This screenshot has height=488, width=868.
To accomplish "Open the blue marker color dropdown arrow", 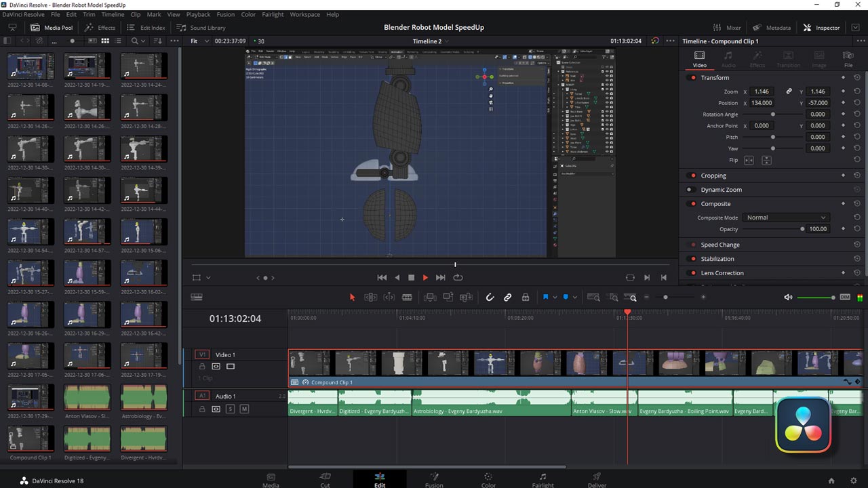I will (x=576, y=298).
